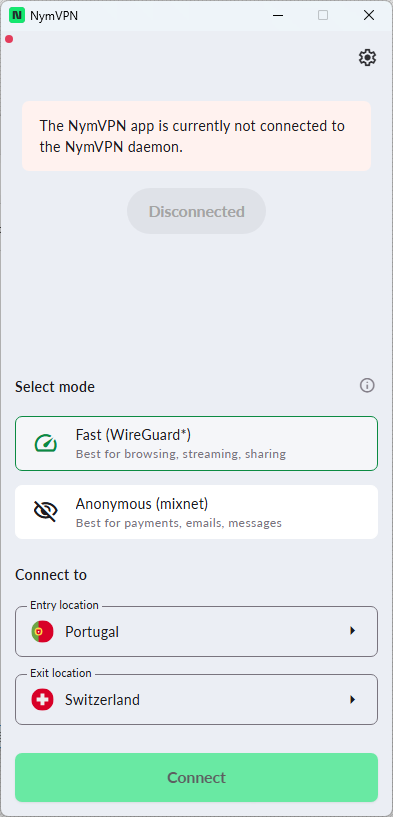
Task: Select Fast (WireGuard*) mode
Action: click(x=196, y=443)
